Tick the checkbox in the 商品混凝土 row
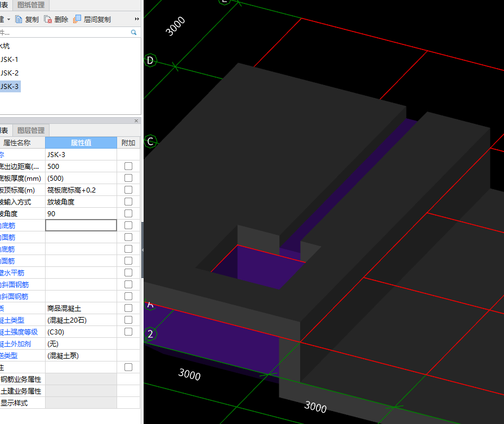The image size is (504, 424). coord(128,308)
